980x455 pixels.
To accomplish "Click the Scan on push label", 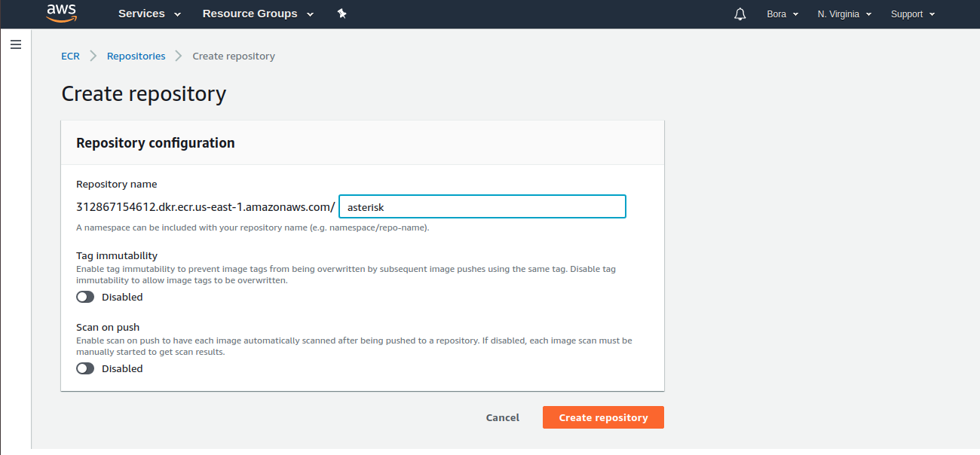I will 108,327.
